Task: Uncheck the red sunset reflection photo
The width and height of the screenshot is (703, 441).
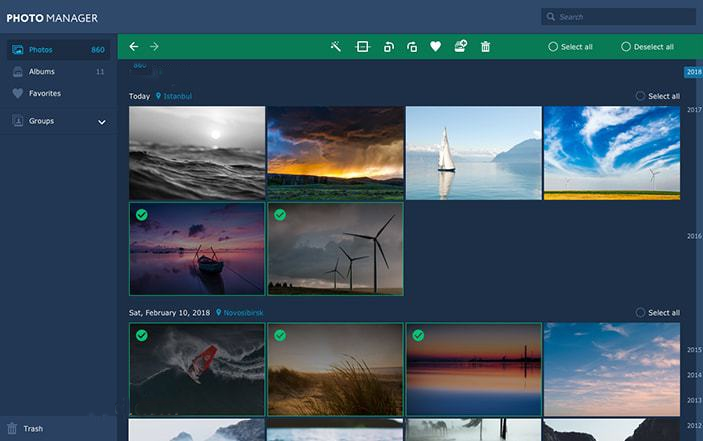Action: pos(418,335)
